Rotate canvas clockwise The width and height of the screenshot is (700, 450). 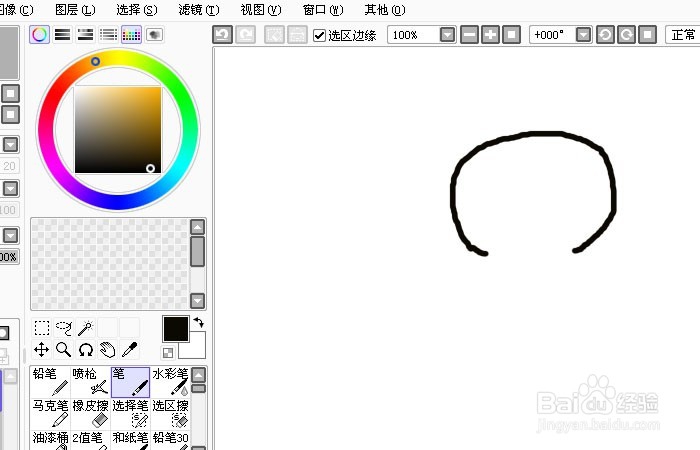coord(626,34)
